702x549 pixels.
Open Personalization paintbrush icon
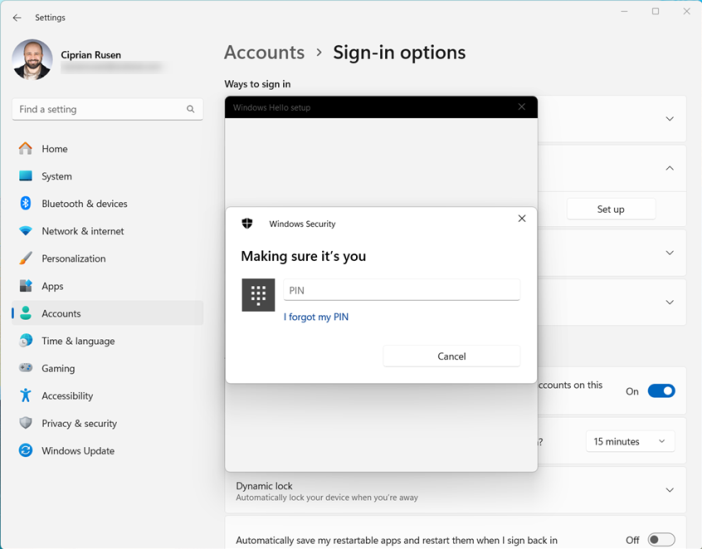coord(26,258)
